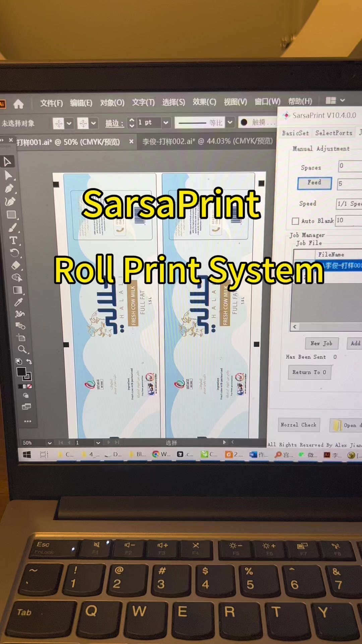Expand first alignment option dropdown arrow

[x=69, y=123]
